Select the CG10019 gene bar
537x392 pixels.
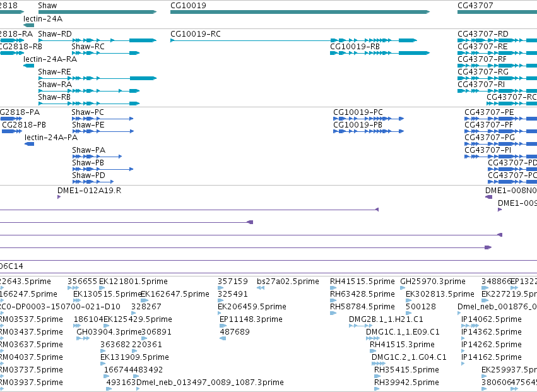[x=300, y=12]
